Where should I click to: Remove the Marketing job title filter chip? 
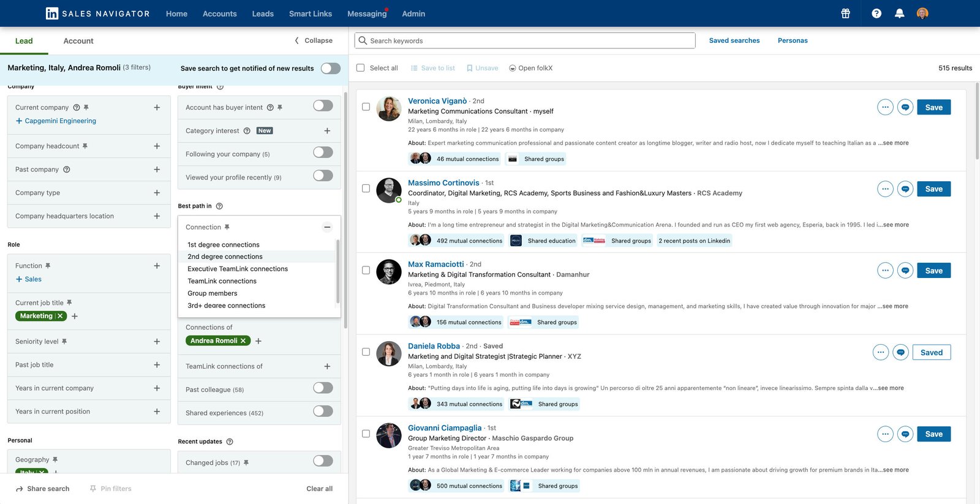tap(60, 316)
